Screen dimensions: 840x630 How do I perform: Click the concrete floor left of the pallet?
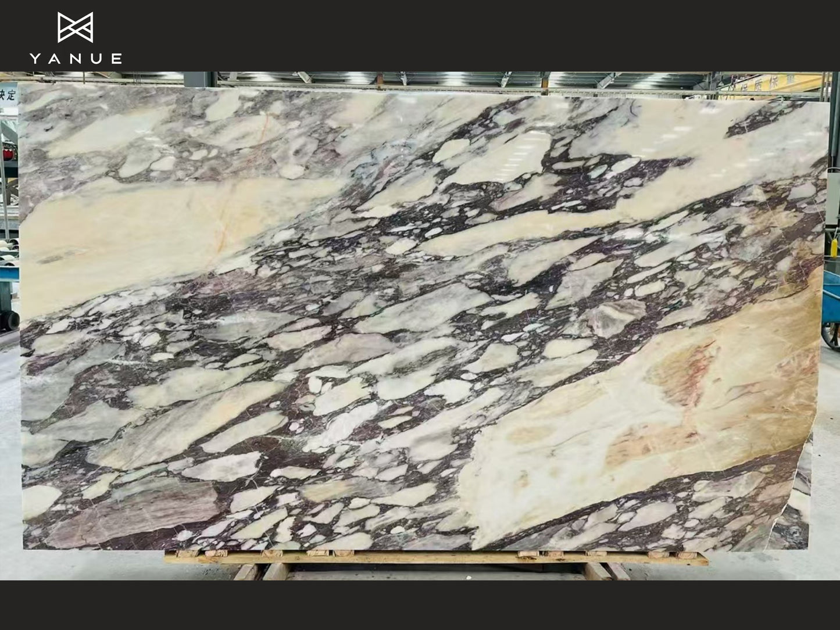[87, 567]
